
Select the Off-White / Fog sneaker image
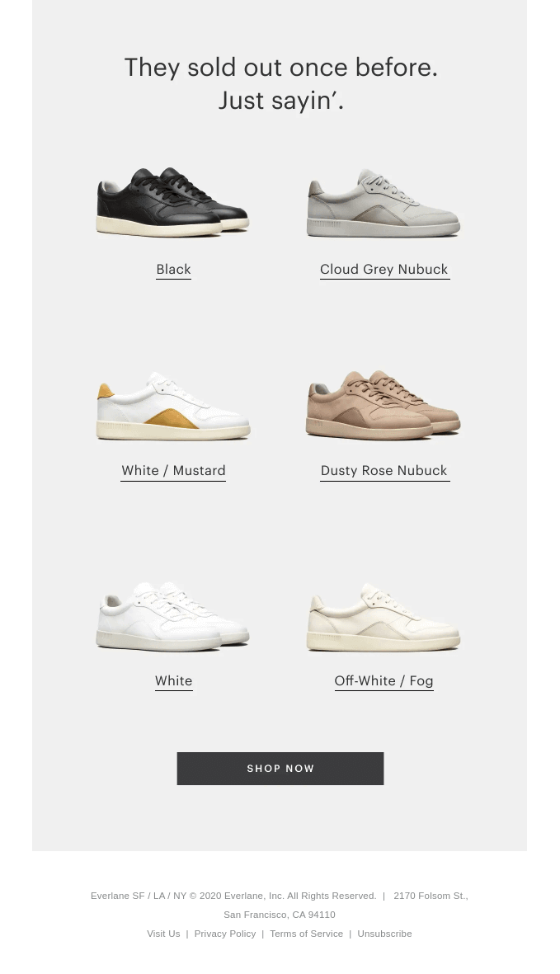pos(384,617)
